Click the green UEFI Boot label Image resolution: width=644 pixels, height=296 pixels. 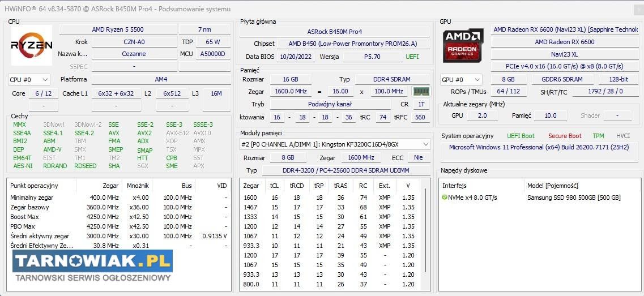(x=520, y=136)
